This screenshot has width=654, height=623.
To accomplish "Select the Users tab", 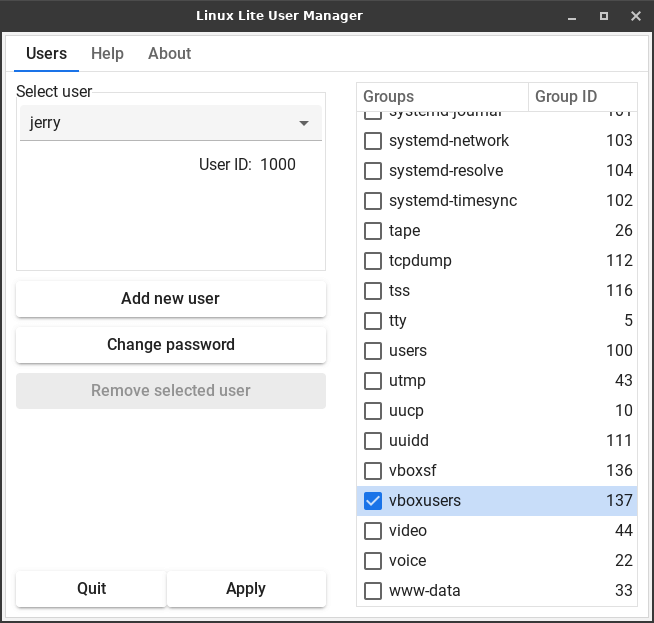I will [x=46, y=54].
